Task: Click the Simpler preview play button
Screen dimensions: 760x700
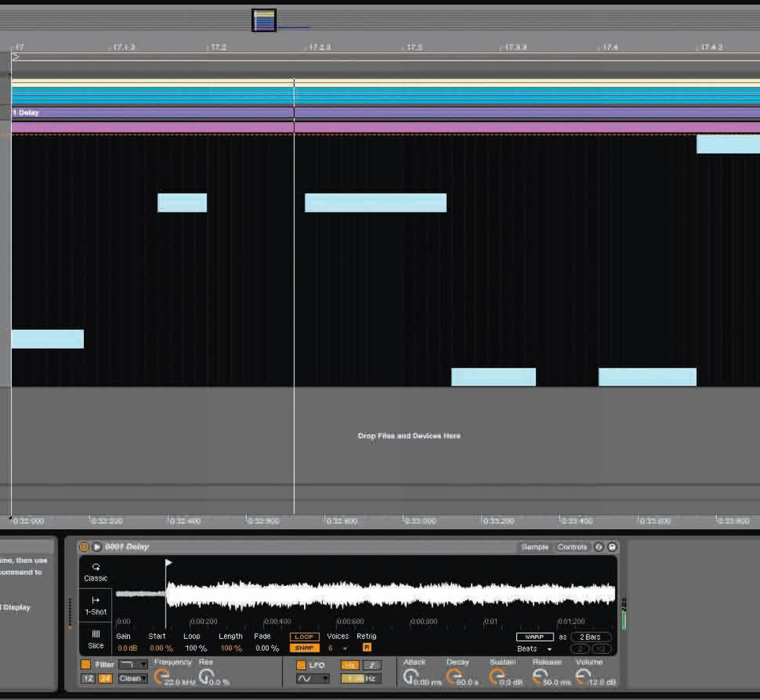Action: [x=97, y=547]
